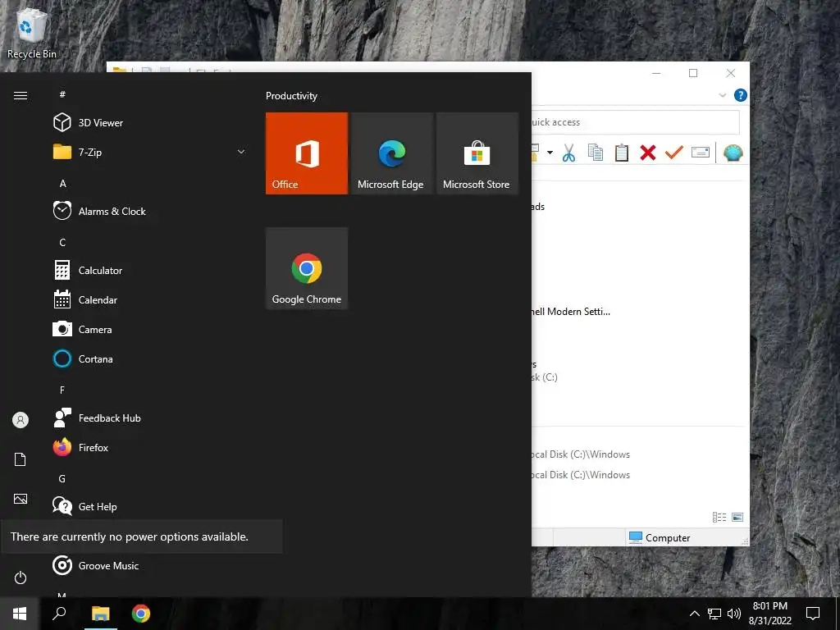Switch Explorer to details view icon
The width and height of the screenshot is (840, 630).
[x=719, y=517]
